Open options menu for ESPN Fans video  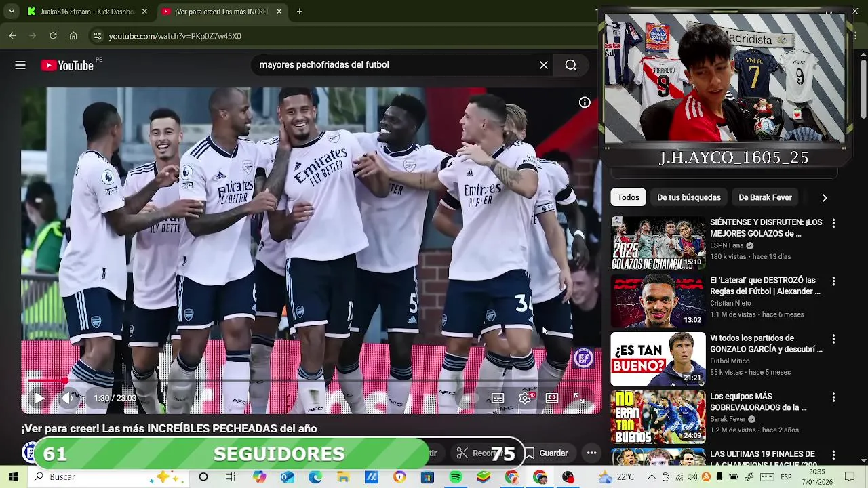(x=833, y=223)
